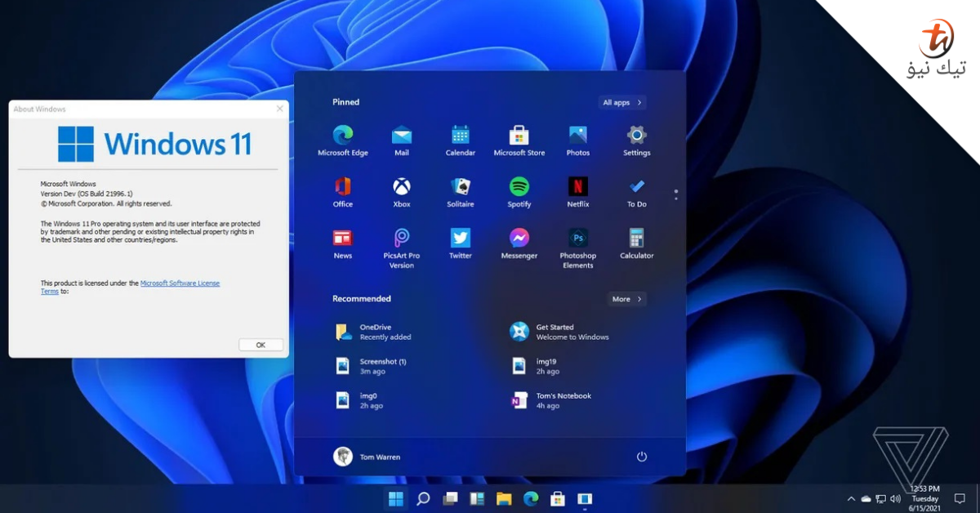Open the Widgets icon on taskbar

point(478,498)
